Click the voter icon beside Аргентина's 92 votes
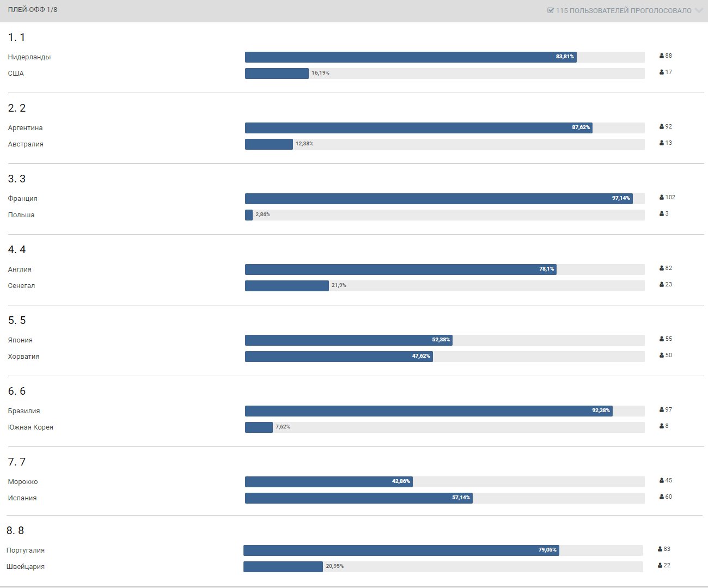This screenshot has width=708, height=588. [x=662, y=127]
